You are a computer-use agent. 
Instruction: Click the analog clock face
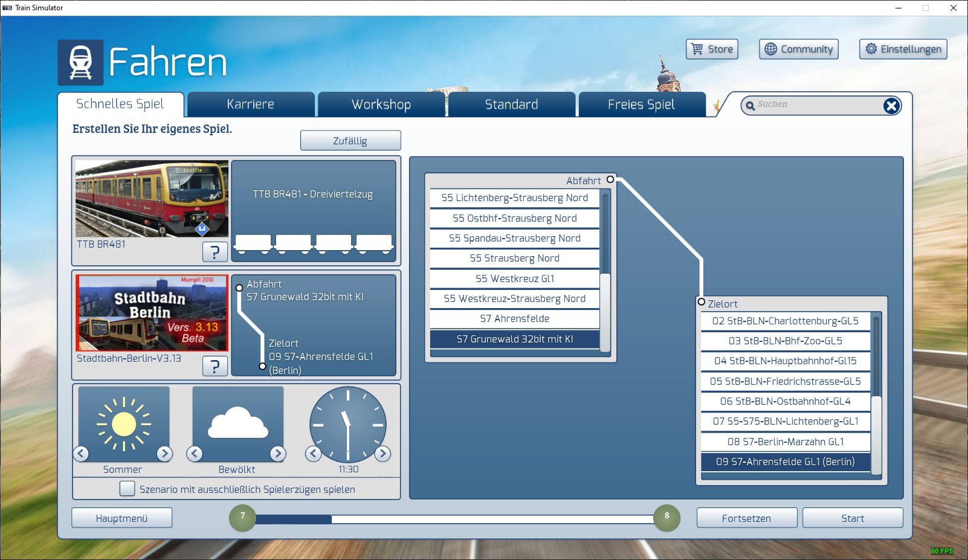pos(348,425)
